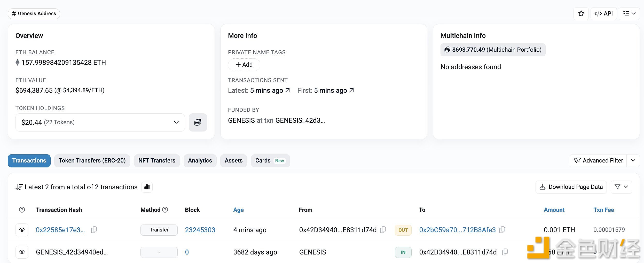Open the list options menu at top right
This screenshot has width=644, height=263.
629,14
